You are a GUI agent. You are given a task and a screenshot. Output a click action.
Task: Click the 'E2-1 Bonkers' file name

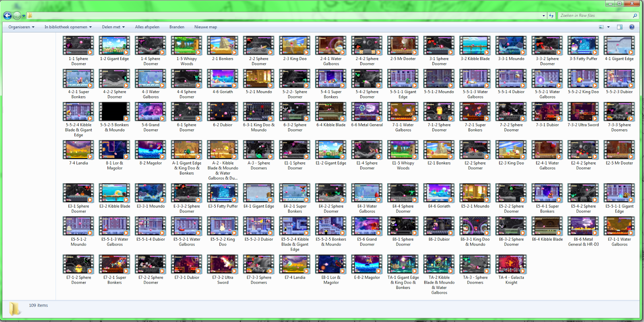click(439, 163)
